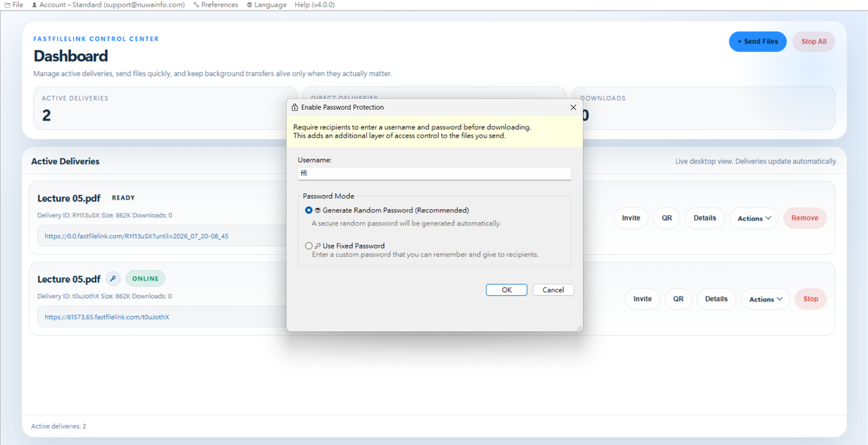
Task: Expand Actions dropdown for ONLINE delivery
Action: 765,299
